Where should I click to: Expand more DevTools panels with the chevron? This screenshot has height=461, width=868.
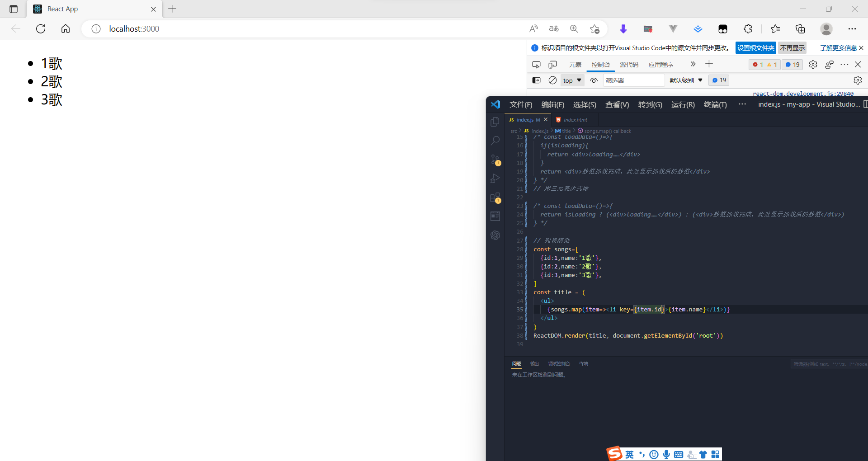[693, 64]
